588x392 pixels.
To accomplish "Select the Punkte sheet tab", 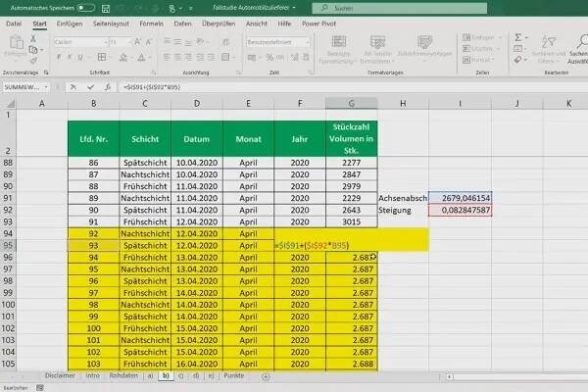I will pos(234,376).
